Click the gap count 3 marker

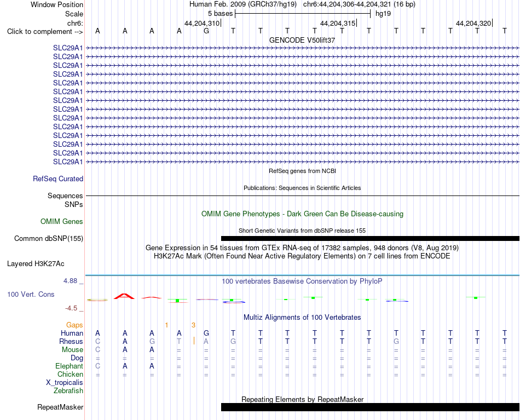point(193,325)
